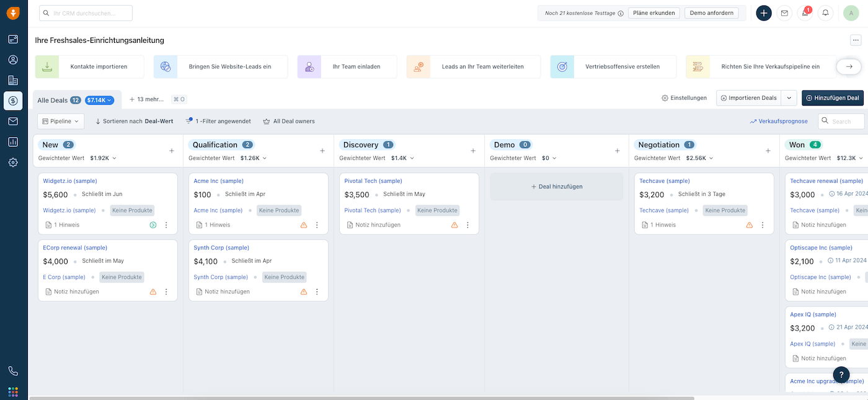Click the Pläne erkunden button
Screen dimensions: 868x400
(x=654, y=13)
